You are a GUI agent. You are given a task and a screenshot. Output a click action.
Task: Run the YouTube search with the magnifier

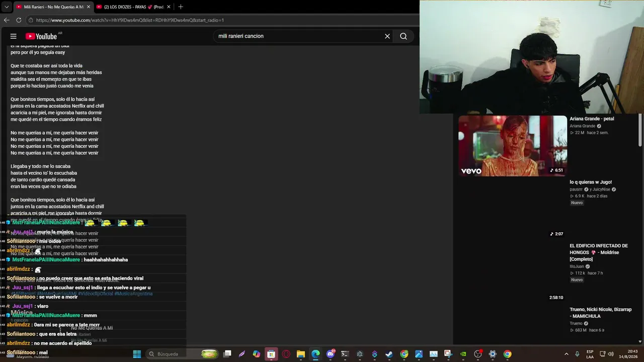[x=404, y=36]
